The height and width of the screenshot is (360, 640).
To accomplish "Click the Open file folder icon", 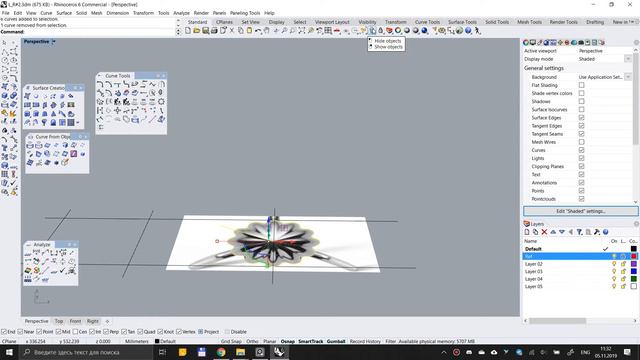I will 197,31.
